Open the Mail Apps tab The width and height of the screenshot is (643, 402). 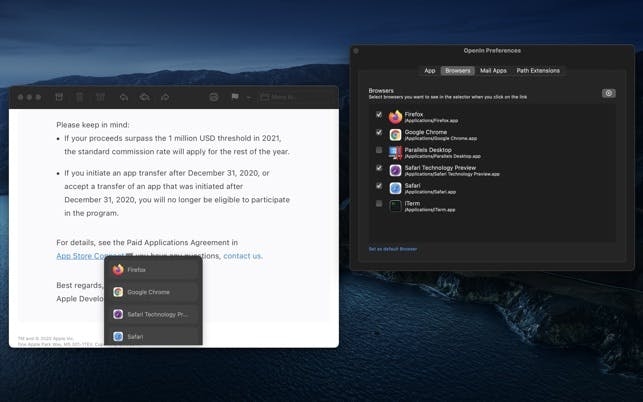click(493, 71)
